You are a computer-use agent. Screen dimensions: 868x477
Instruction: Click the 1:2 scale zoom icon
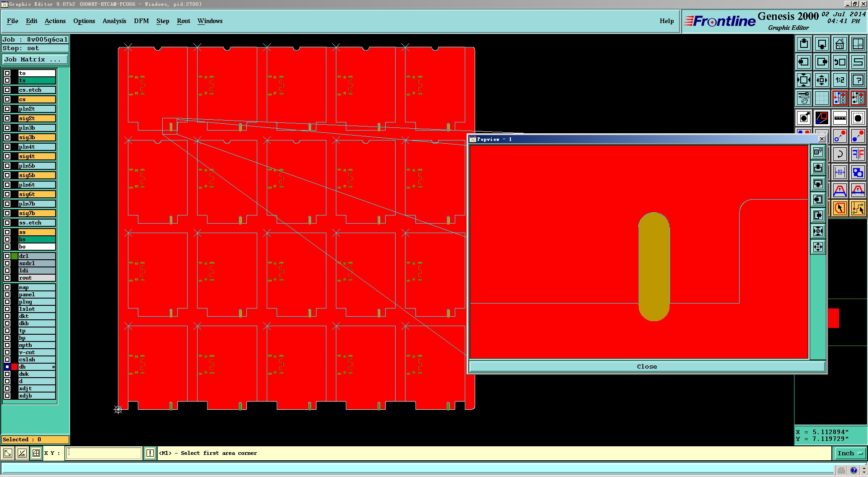point(840,80)
